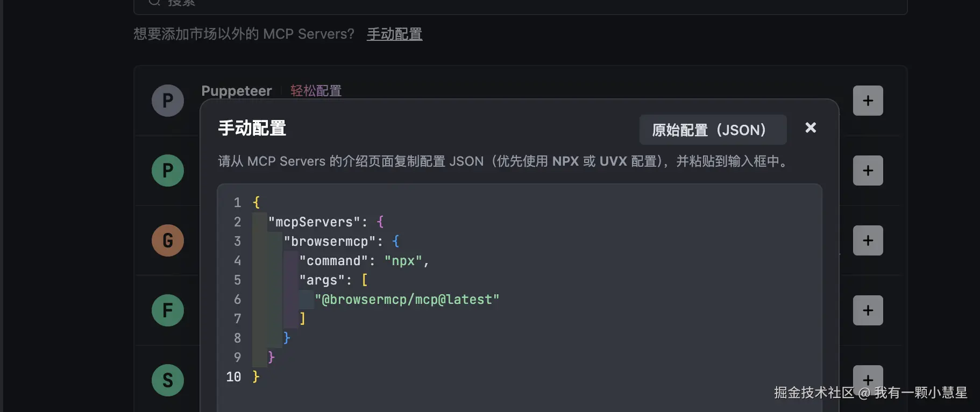Select the brown G avatar icon
980x412 pixels.
coord(168,240)
